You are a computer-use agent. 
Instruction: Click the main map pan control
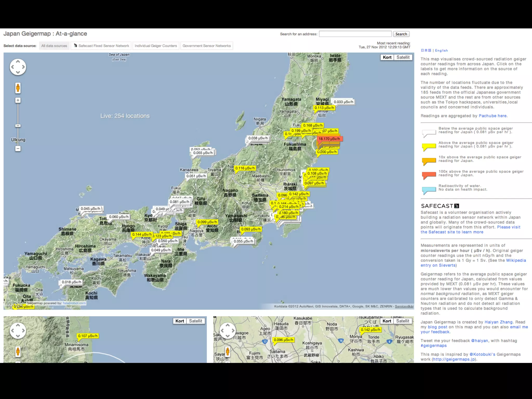click(x=18, y=67)
